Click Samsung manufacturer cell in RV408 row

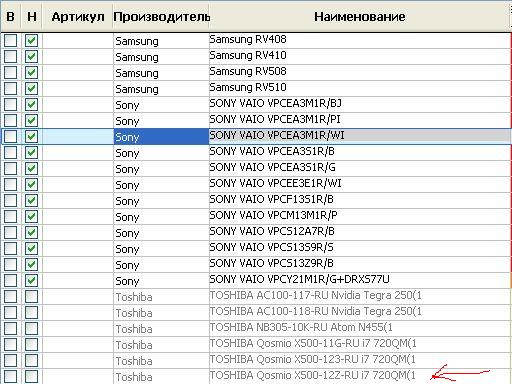coord(161,41)
